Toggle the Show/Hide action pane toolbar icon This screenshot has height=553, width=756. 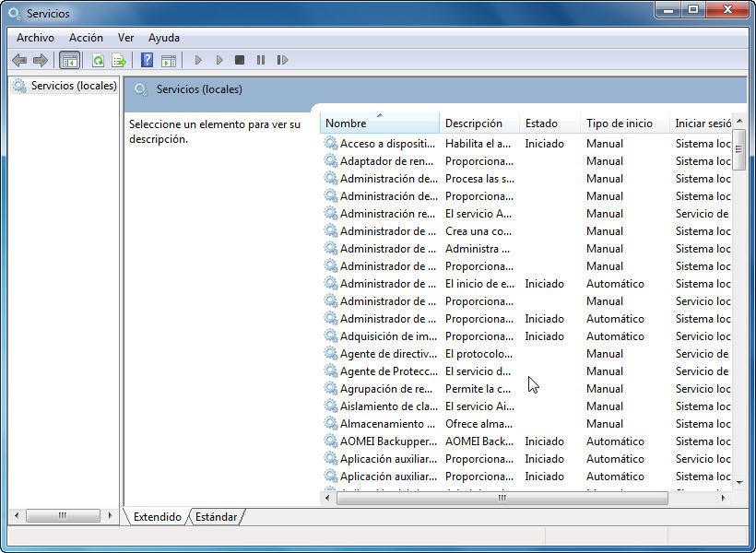click(169, 60)
